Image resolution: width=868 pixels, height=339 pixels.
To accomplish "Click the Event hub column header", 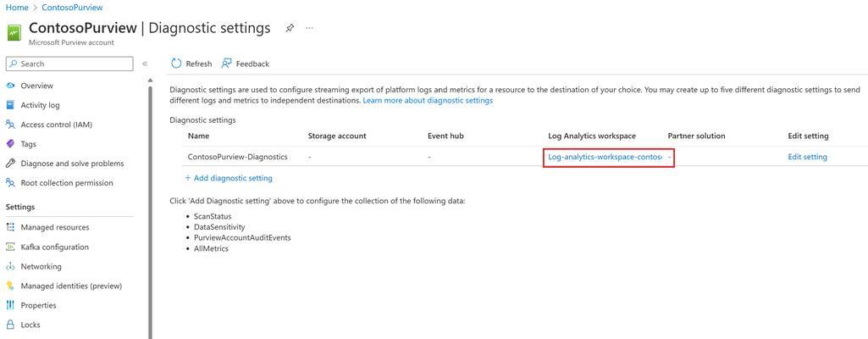I will (445, 136).
